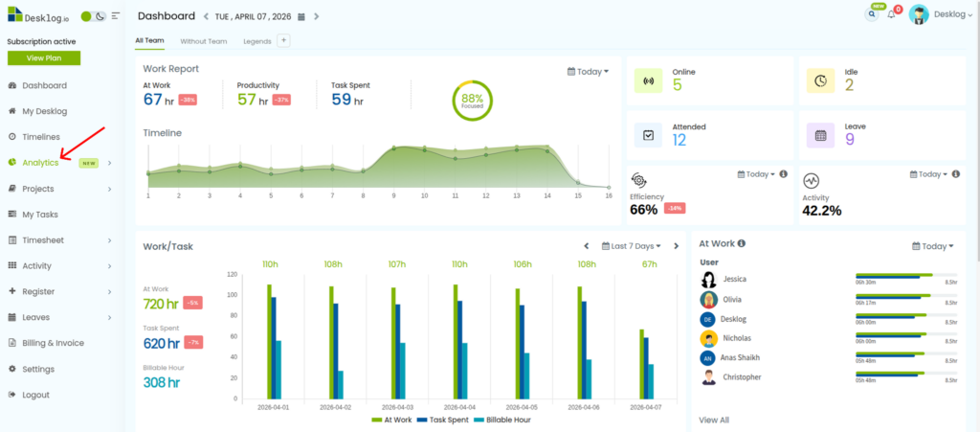
Task: Open the notifications bell
Action: (892, 14)
